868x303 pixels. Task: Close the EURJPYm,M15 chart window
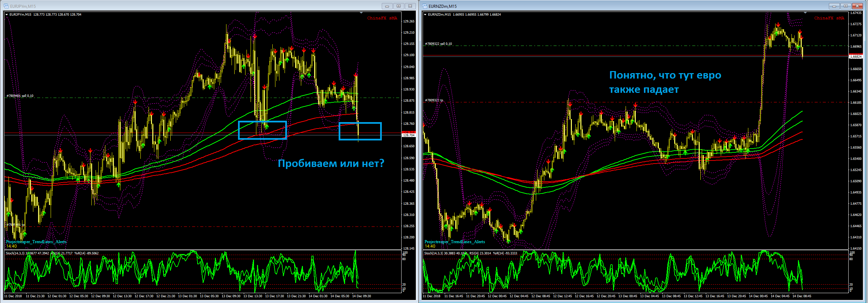pos(410,6)
